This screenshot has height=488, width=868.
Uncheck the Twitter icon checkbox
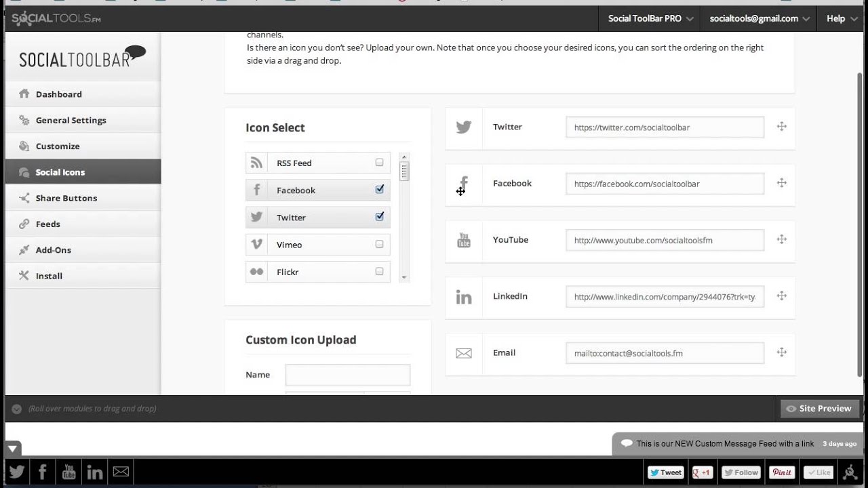point(379,217)
